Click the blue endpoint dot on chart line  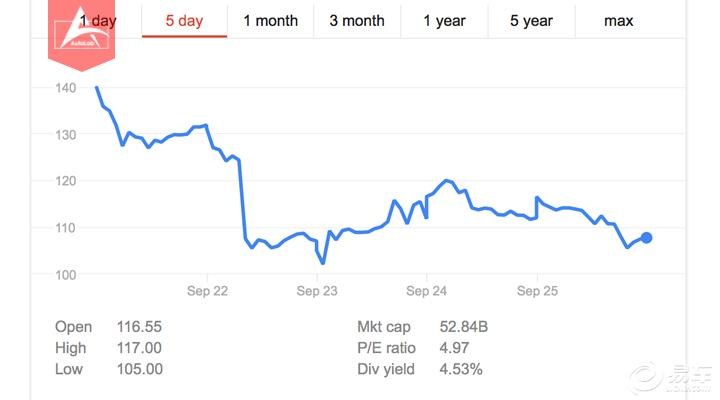(x=646, y=237)
